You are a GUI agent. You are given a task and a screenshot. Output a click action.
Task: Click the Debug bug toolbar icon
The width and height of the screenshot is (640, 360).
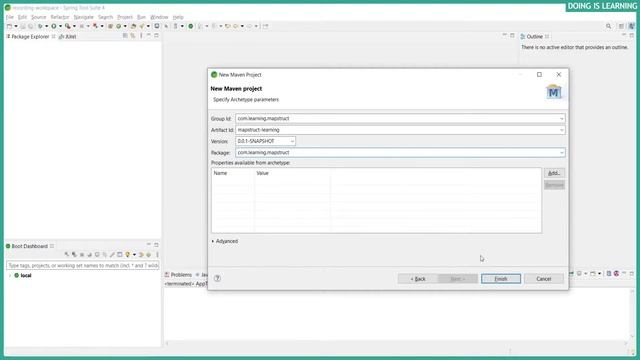(x=40, y=26)
